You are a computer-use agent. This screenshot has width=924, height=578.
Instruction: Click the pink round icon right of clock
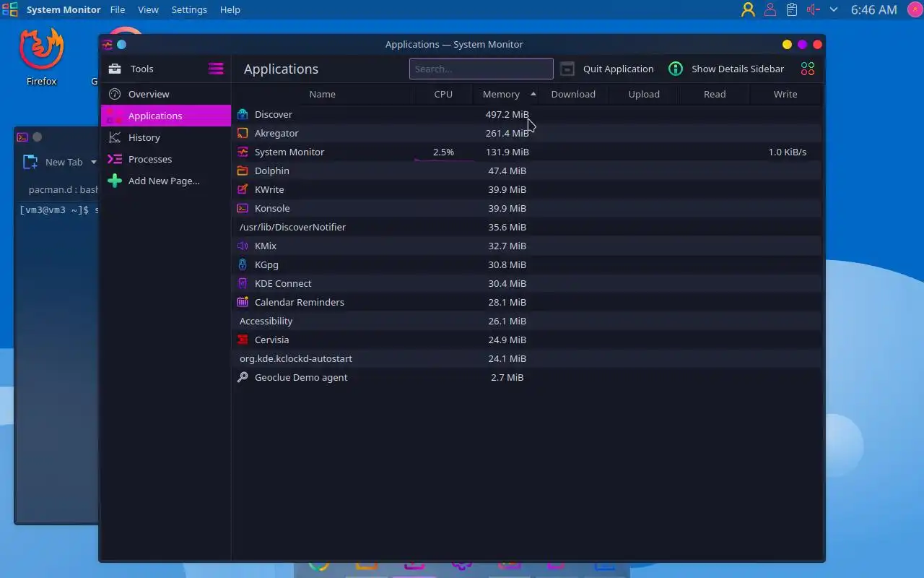click(x=914, y=9)
